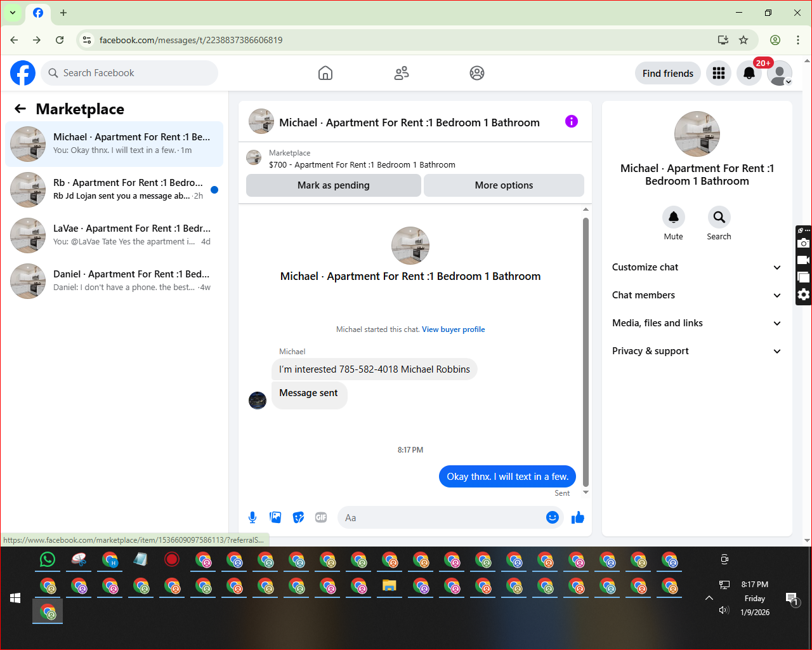Click the Facebook logo icon
The width and height of the screenshot is (812, 650).
23,73
